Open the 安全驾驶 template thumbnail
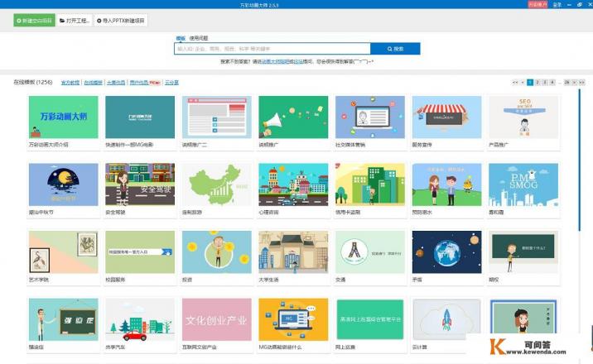The height and width of the screenshot is (364, 593). coord(139,184)
